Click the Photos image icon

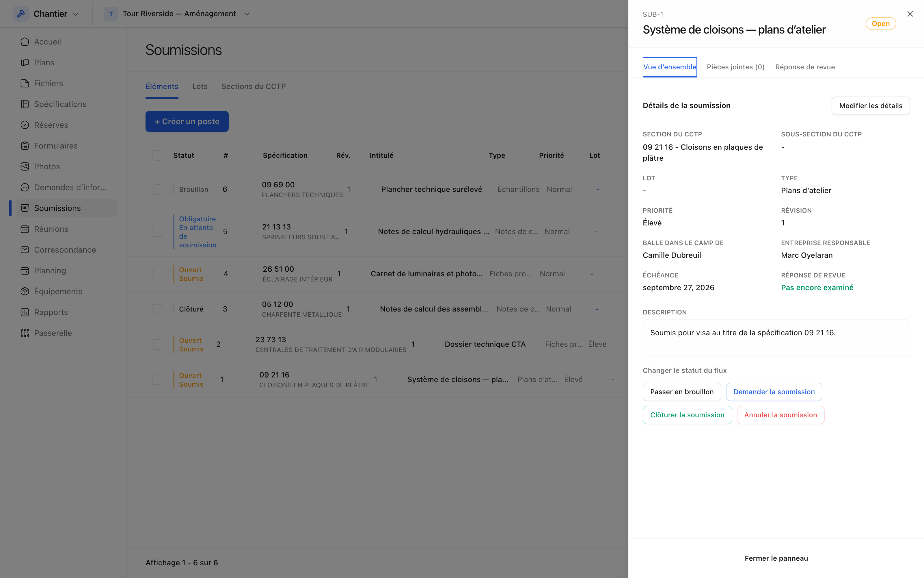25,166
